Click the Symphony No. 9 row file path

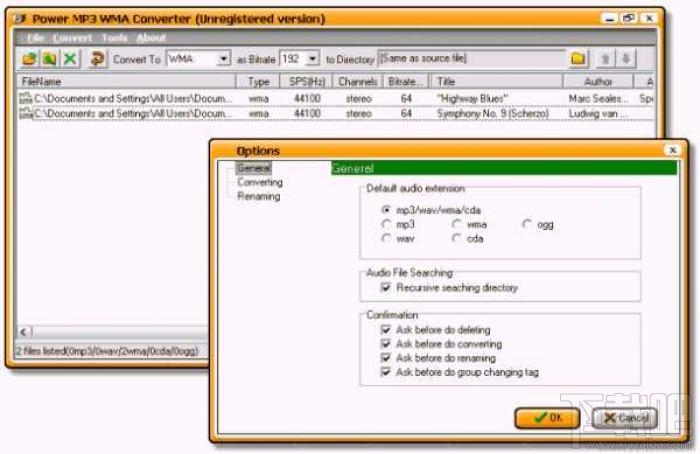[133, 113]
